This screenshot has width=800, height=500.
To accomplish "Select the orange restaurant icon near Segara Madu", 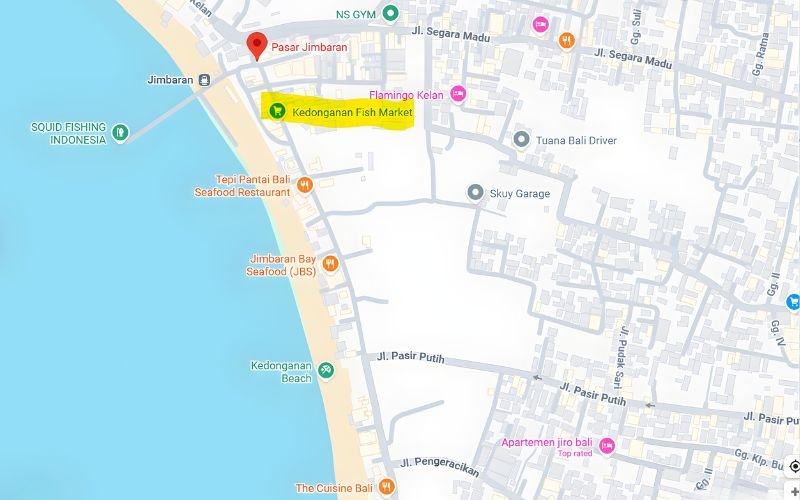I will (566, 40).
